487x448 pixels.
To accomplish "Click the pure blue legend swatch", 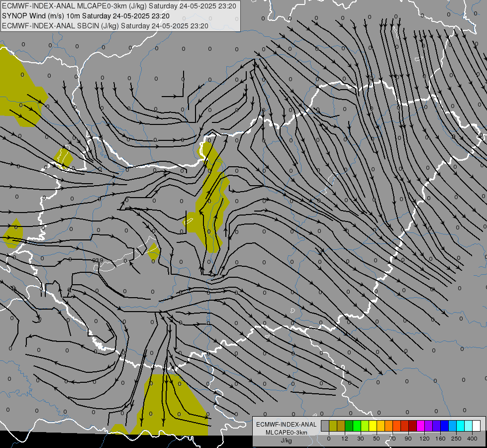I will click(445, 426).
